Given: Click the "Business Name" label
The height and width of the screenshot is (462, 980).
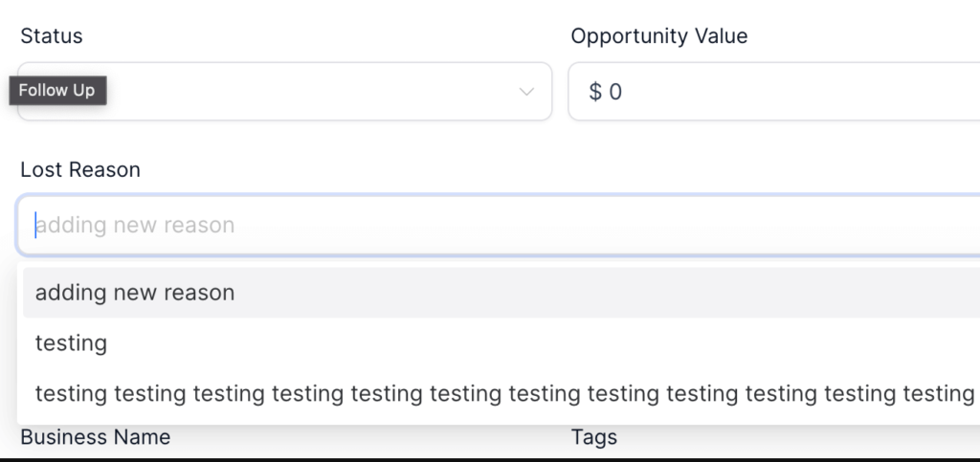Looking at the screenshot, I should tap(96, 437).
